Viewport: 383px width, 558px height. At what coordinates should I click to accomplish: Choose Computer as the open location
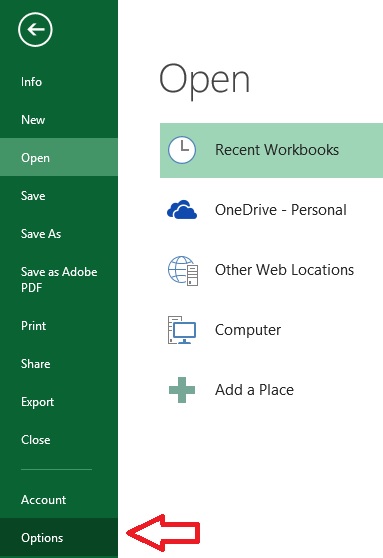click(x=248, y=330)
